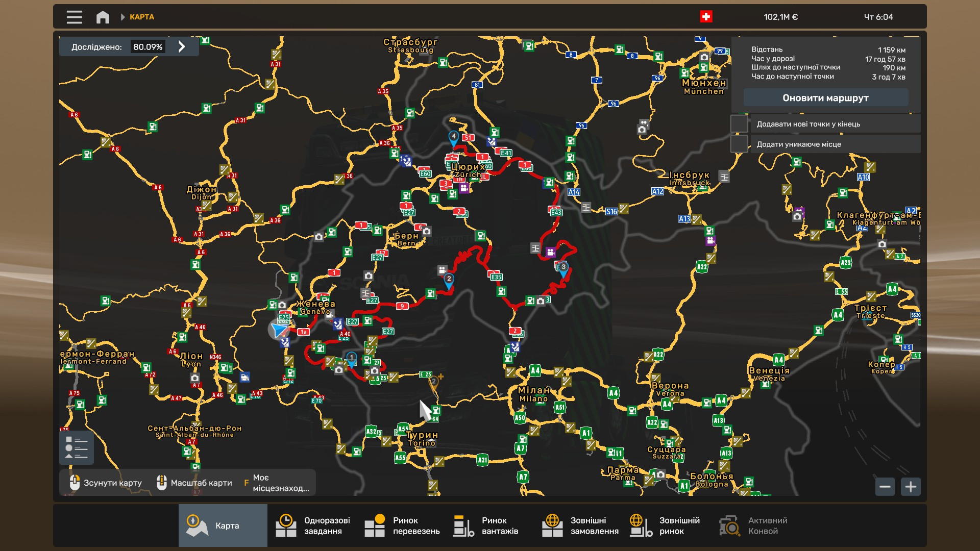This screenshot has height=551, width=980.
Task: Click the orange waypoint 2 with plus
Action: 434,383
